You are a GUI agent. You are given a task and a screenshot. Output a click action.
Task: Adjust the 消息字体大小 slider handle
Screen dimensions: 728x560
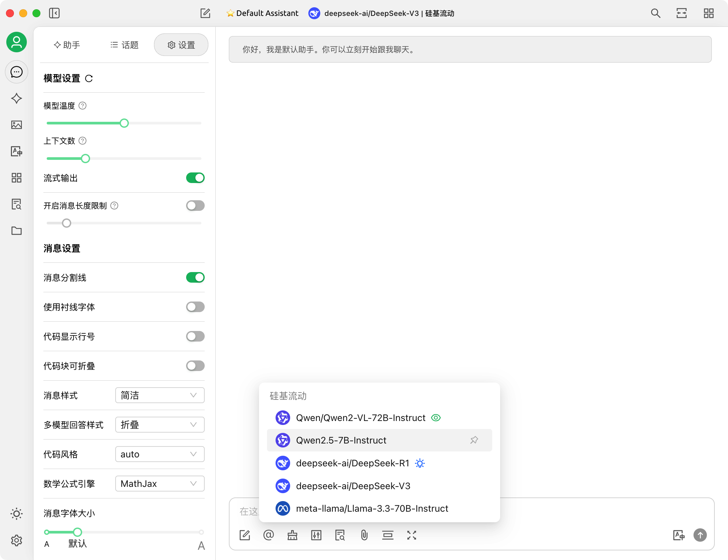(77, 532)
